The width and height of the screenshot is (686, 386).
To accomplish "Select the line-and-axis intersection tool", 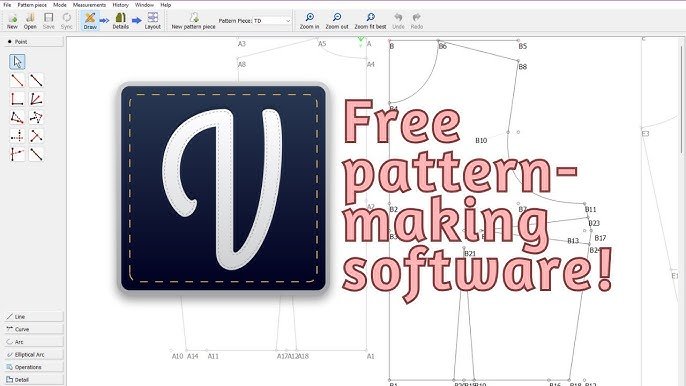I will 17,154.
